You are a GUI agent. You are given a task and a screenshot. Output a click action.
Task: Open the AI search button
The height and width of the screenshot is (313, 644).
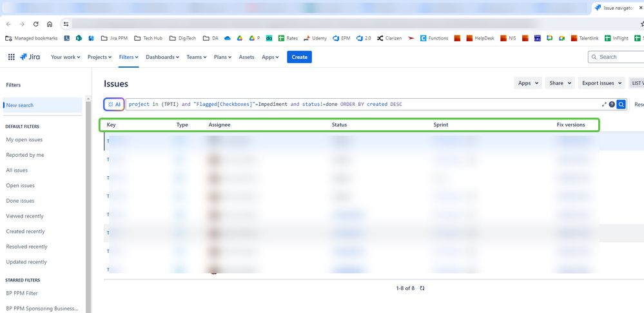[114, 105]
